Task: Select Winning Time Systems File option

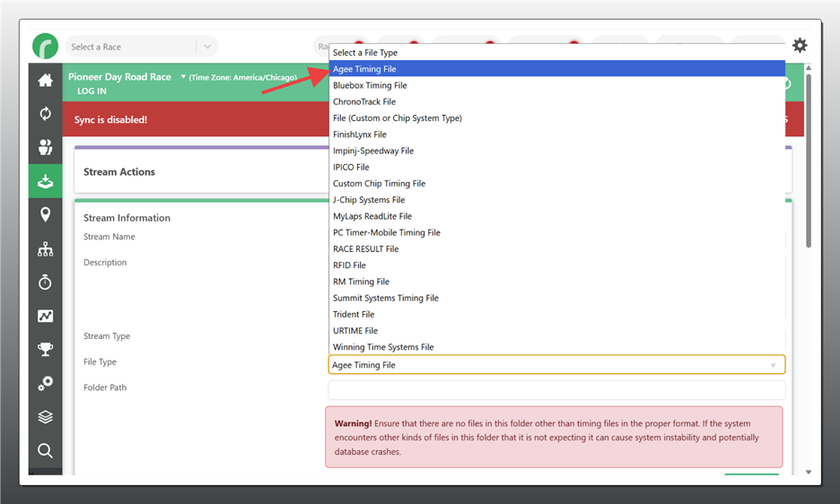Action: coord(556,346)
